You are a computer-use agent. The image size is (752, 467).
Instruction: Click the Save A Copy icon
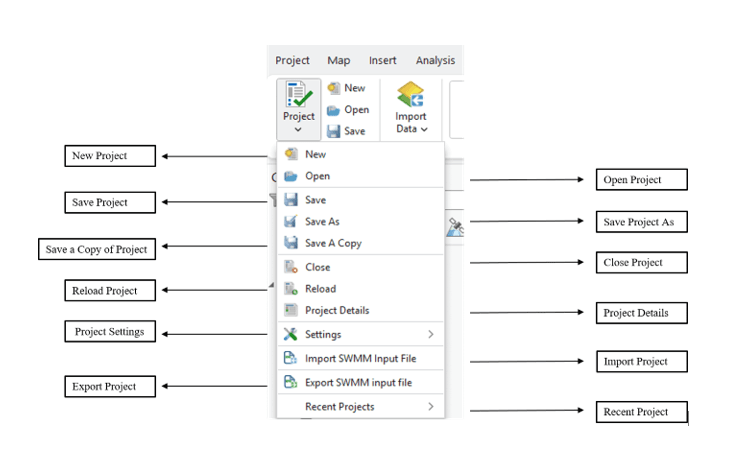tap(291, 243)
